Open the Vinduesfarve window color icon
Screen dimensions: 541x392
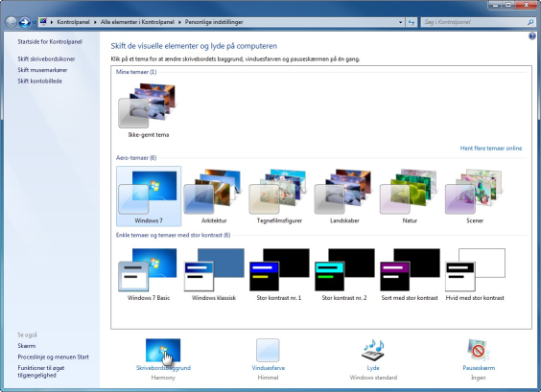268,350
